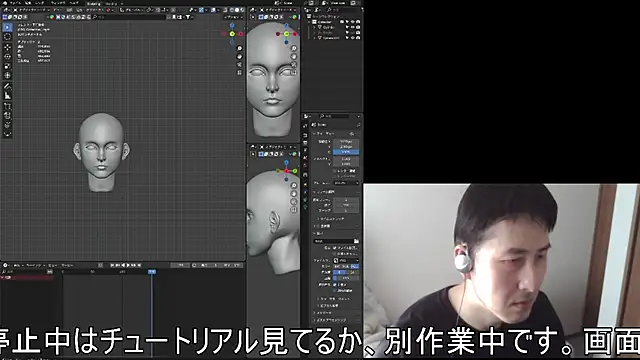Viewport: 640px width, 360px height.
Task: Open the Render menu
Action: [x=40, y=3]
